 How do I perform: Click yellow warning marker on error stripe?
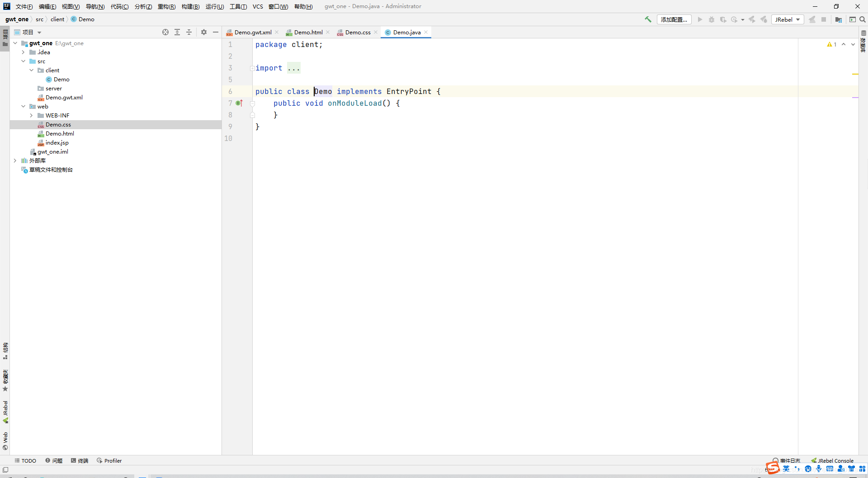pyautogui.click(x=855, y=74)
